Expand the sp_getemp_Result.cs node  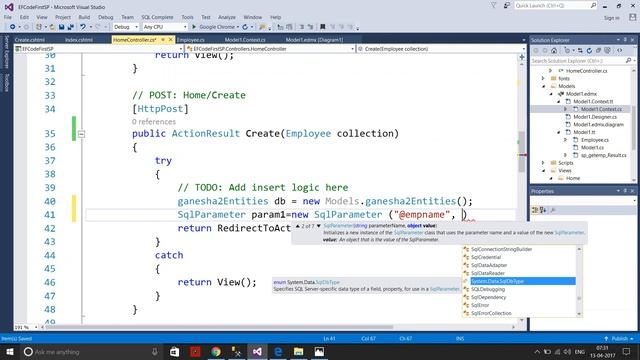tap(565, 155)
